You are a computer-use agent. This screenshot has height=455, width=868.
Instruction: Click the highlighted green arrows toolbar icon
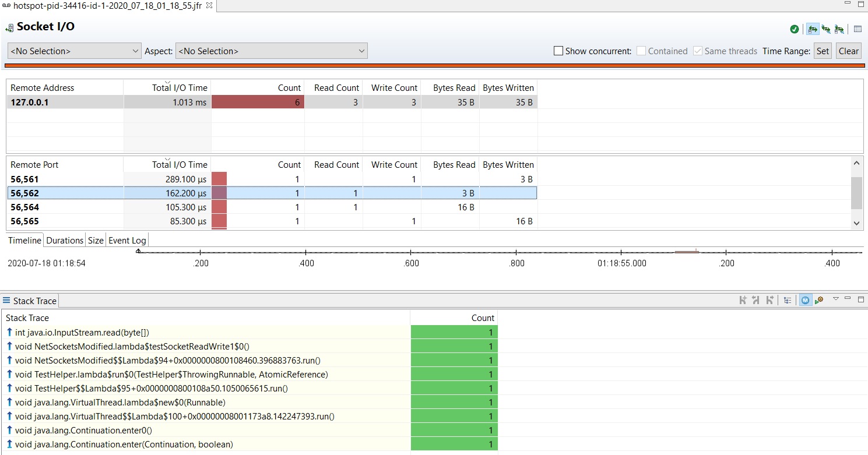tap(812, 29)
